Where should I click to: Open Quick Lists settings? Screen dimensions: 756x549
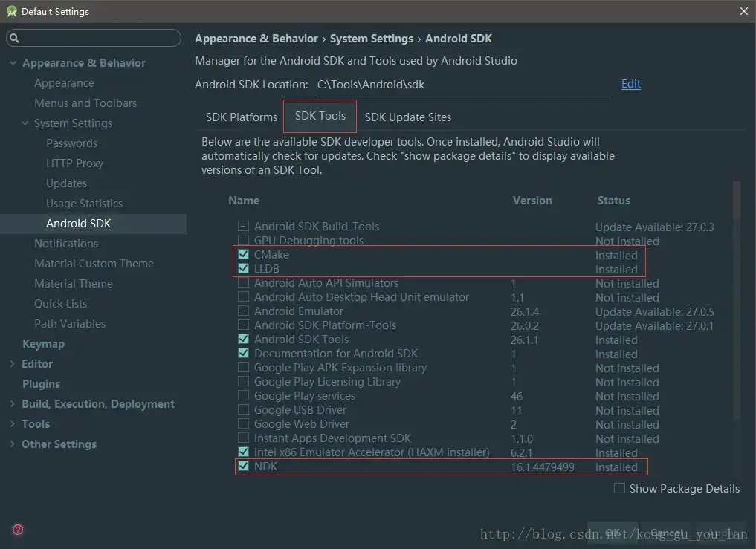point(61,304)
